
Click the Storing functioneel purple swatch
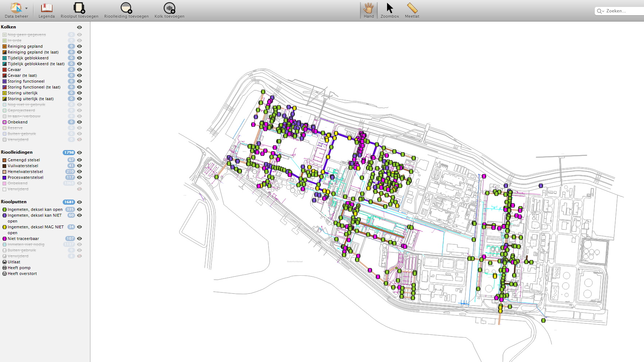tap(5, 81)
